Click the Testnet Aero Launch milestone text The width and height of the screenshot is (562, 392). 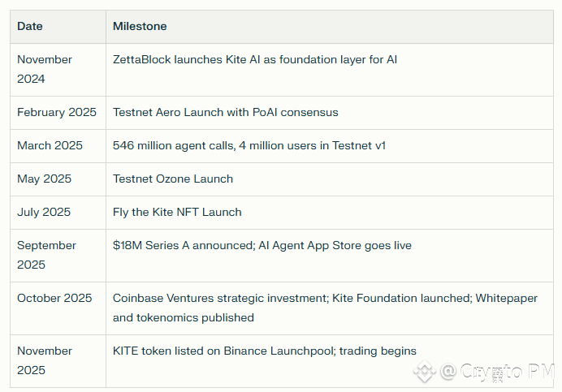pyautogui.click(x=226, y=112)
